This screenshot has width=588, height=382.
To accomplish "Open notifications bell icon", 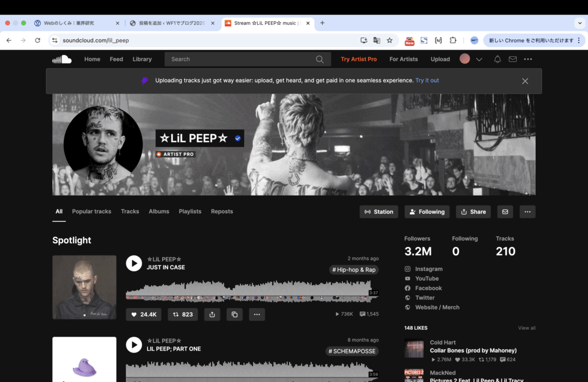I will 497,59.
